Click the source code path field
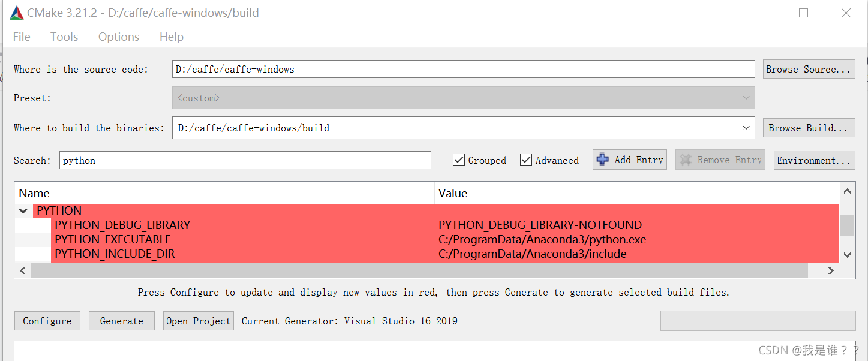868x361 pixels. 463,69
